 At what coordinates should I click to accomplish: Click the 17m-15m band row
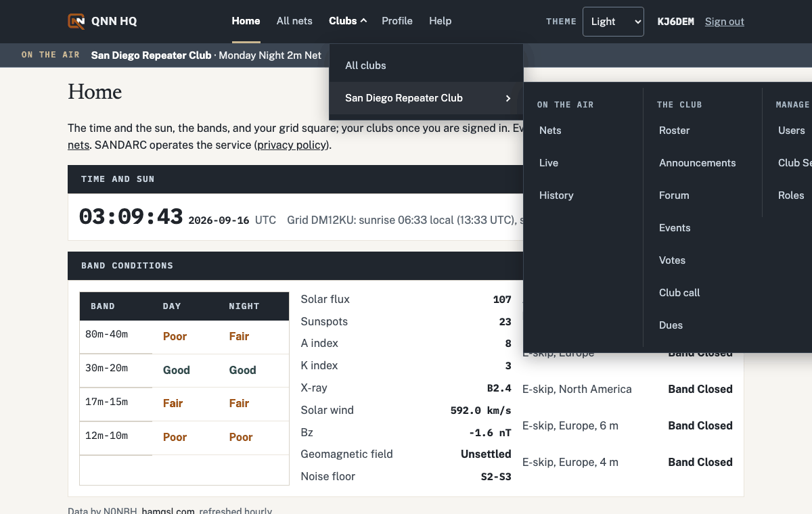click(184, 404)
